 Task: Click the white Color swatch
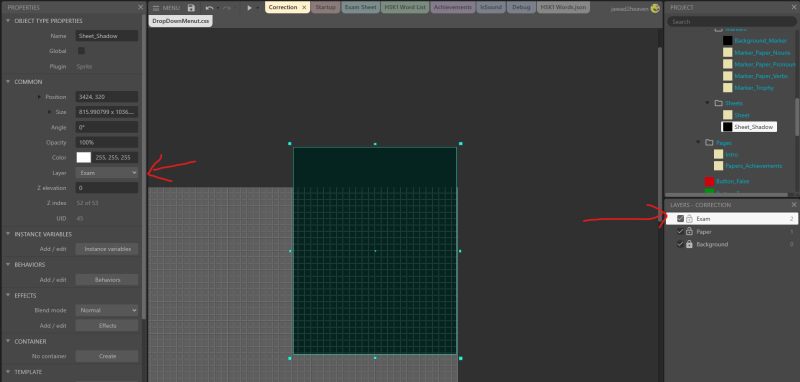[84, 158]
